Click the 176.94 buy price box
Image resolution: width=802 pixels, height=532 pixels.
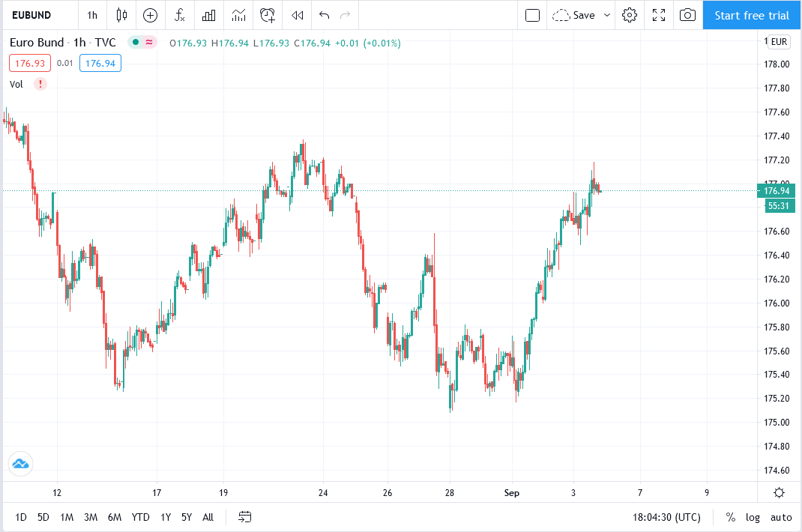point(100,64)
